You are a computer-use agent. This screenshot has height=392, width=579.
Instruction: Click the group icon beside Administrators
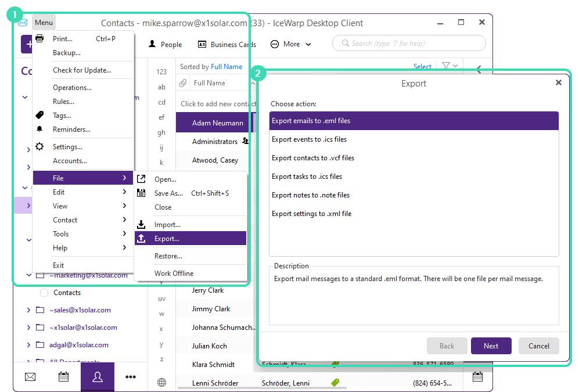coord(245,141)
